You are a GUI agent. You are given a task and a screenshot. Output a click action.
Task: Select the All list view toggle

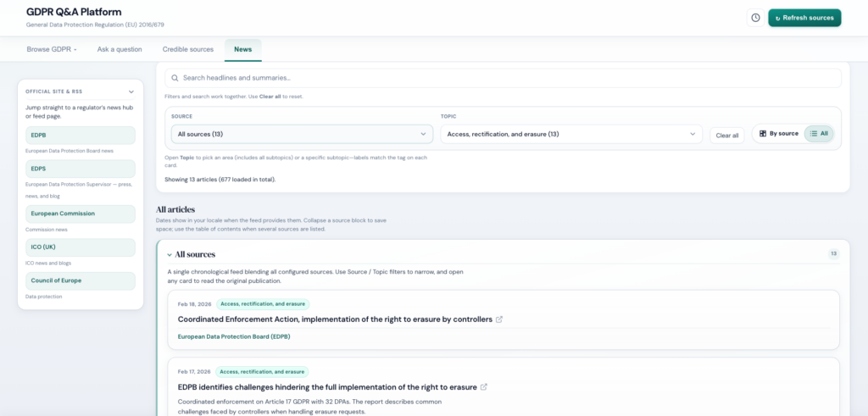(x=819, y=134)
